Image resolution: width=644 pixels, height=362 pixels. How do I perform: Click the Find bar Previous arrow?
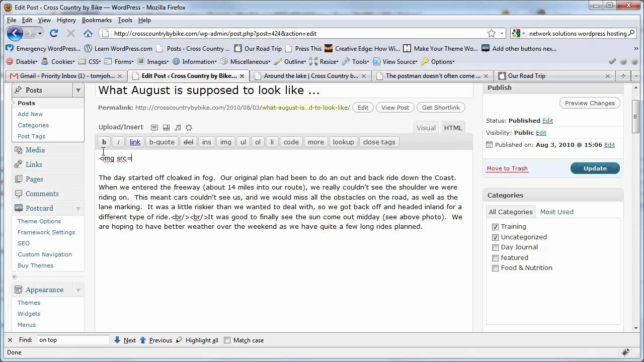(x=143, y=340)
